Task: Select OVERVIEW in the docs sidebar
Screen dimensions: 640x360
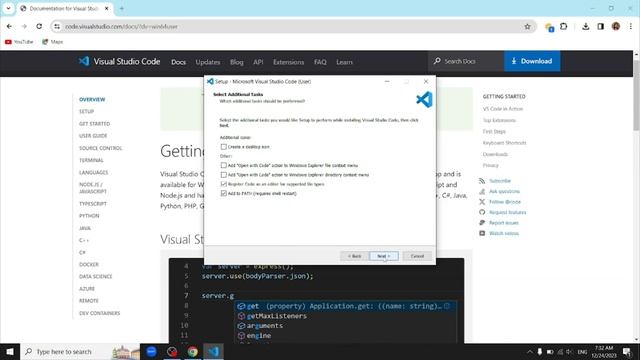Action: pyautogui.click(x=92, y=100)
